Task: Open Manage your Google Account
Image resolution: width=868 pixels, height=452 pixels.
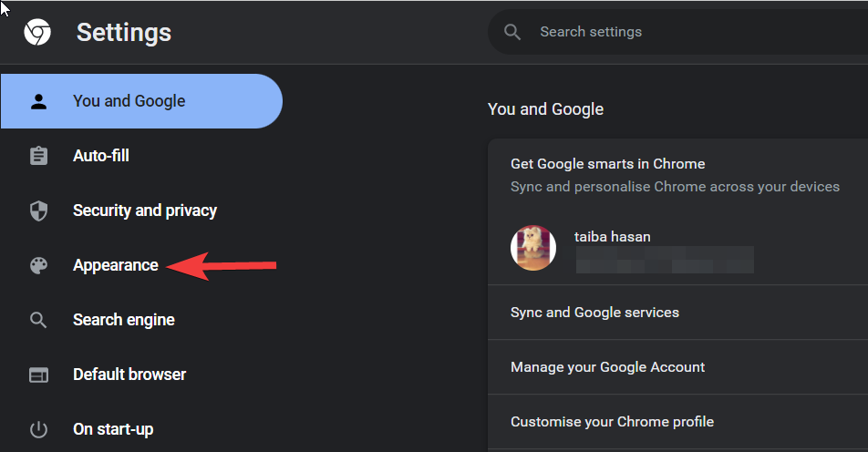Action: [x=607, y=367]
